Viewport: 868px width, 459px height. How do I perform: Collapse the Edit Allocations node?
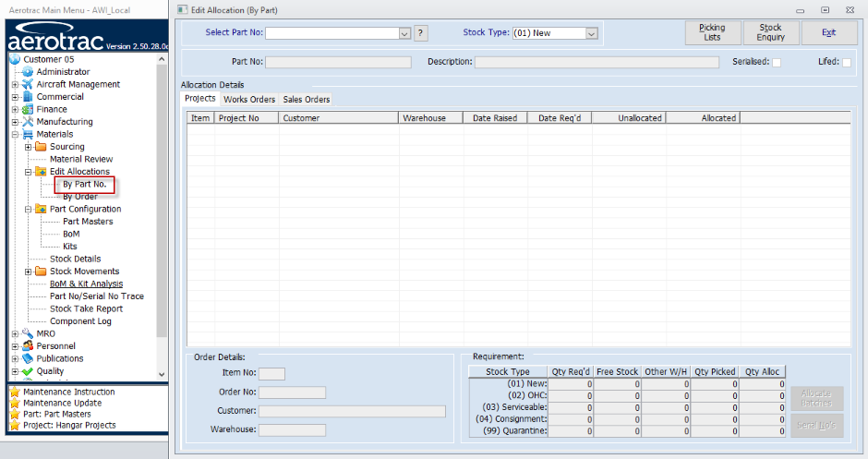(x=29, y=172)
